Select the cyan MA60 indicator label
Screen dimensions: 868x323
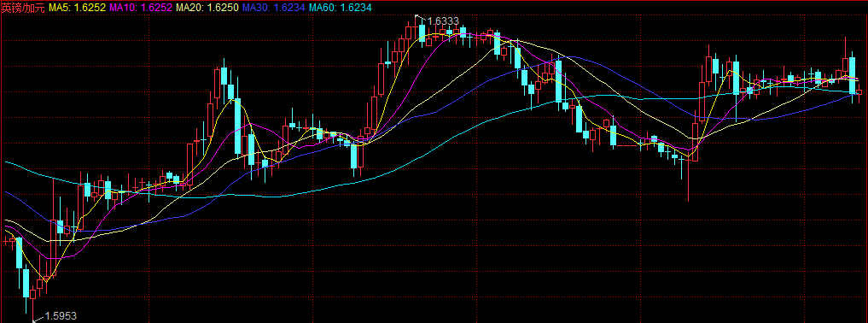pyautogui.click(x=340, y=7)
